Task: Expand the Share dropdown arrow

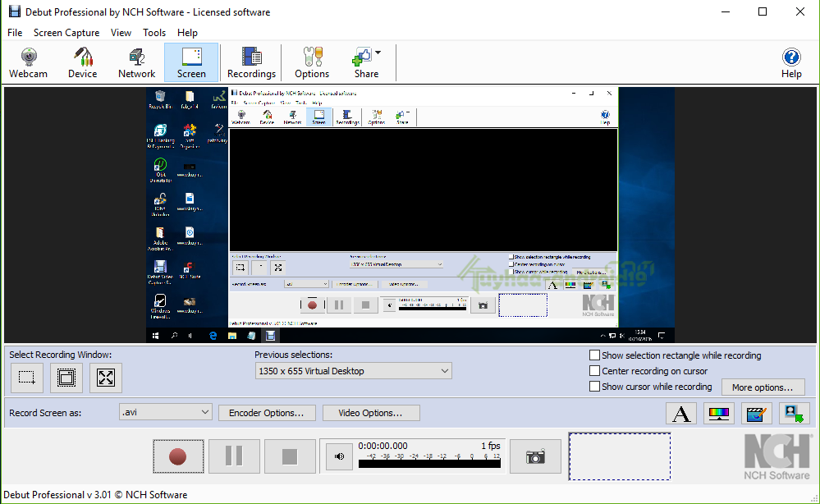Action: [x=378, y=53]
